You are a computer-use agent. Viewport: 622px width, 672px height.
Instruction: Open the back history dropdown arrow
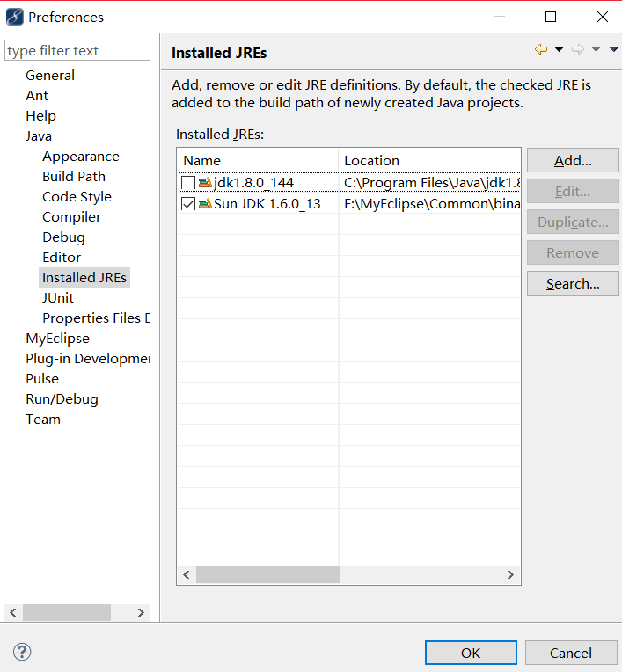click(559, 50)
